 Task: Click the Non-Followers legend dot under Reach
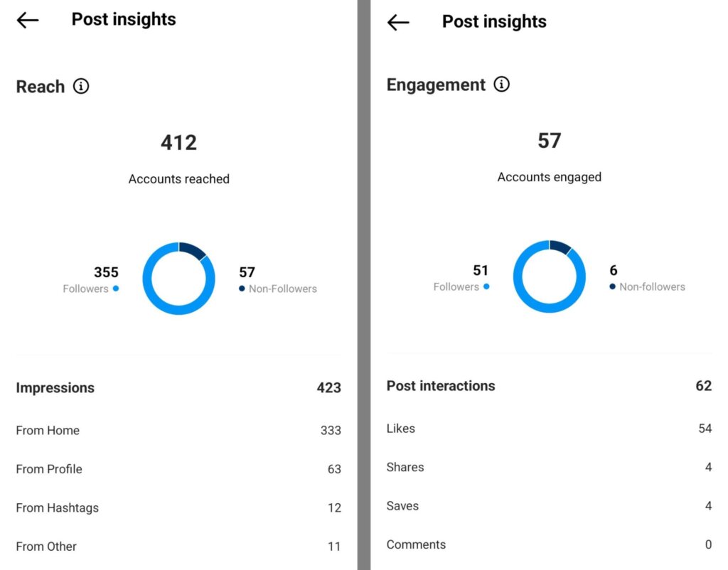pyautogui.click(x=241, y=289)
